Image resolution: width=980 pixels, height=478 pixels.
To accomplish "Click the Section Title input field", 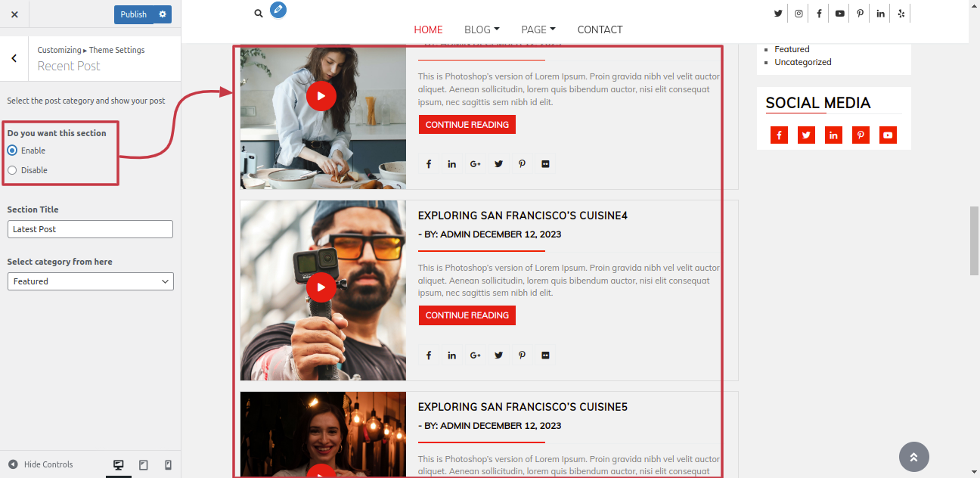I will coord(91,229).
